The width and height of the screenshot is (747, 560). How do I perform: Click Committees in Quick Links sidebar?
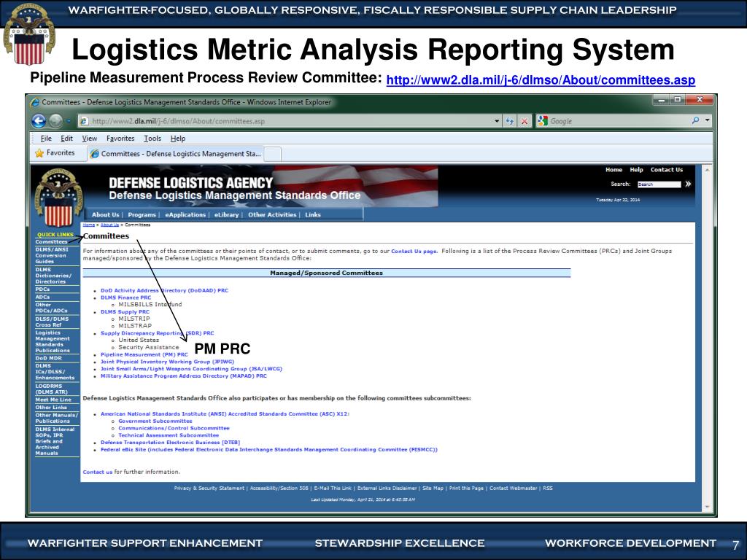[x=52, y=242]
